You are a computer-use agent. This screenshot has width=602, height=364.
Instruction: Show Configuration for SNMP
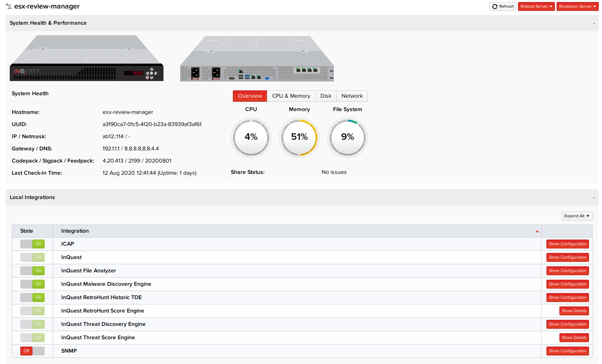pos(568,351)
